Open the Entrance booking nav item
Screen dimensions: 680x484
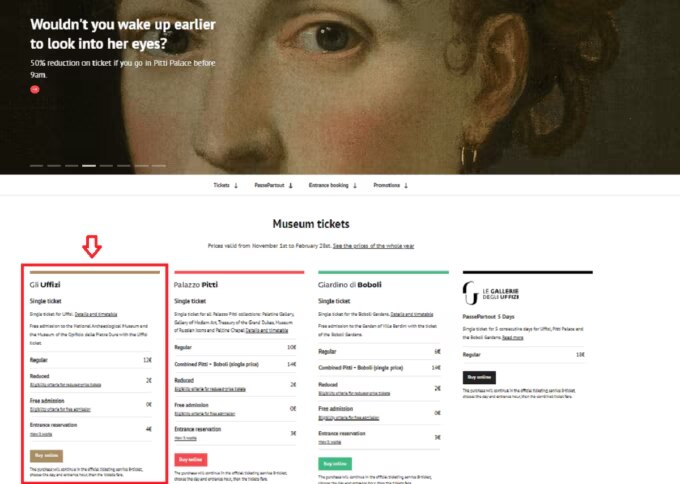pos(328,185)
